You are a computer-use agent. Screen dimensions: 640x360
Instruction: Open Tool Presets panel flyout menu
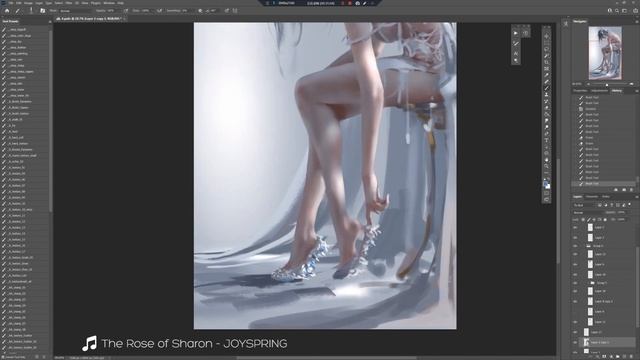coord(50,21)
